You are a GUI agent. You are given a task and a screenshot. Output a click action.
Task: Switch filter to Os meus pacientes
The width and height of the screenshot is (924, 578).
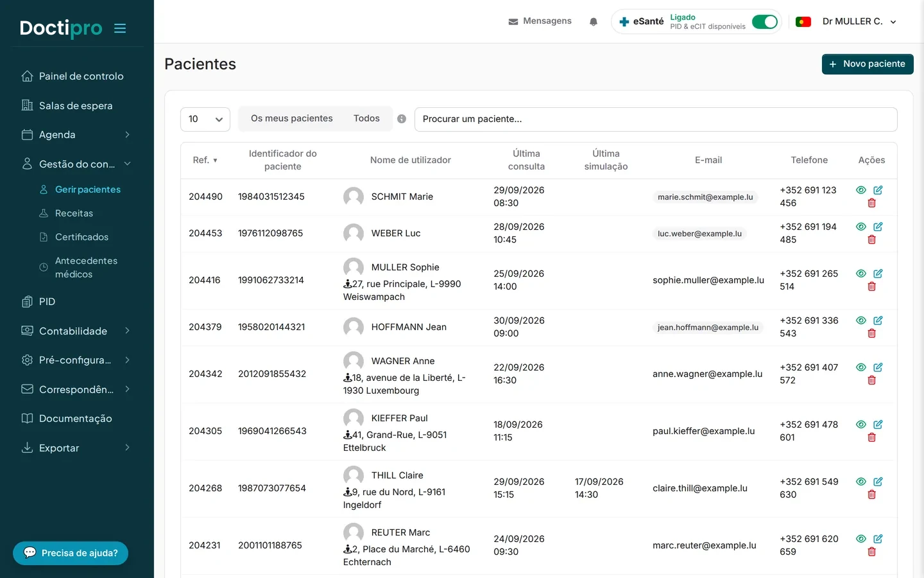(x=292, y=119)
